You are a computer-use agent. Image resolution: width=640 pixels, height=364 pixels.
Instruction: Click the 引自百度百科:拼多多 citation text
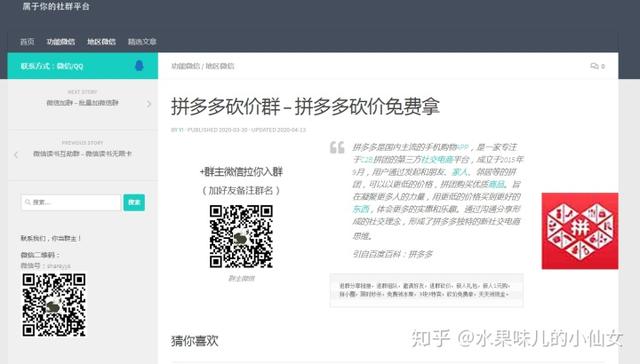point(393,254)
